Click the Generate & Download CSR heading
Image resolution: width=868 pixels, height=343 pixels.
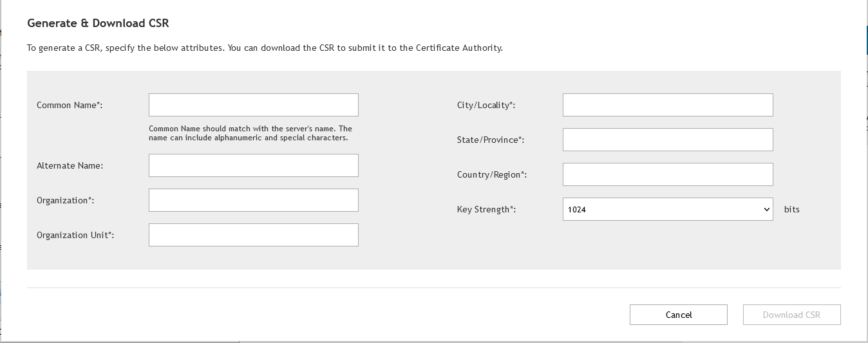pos(98,23)
